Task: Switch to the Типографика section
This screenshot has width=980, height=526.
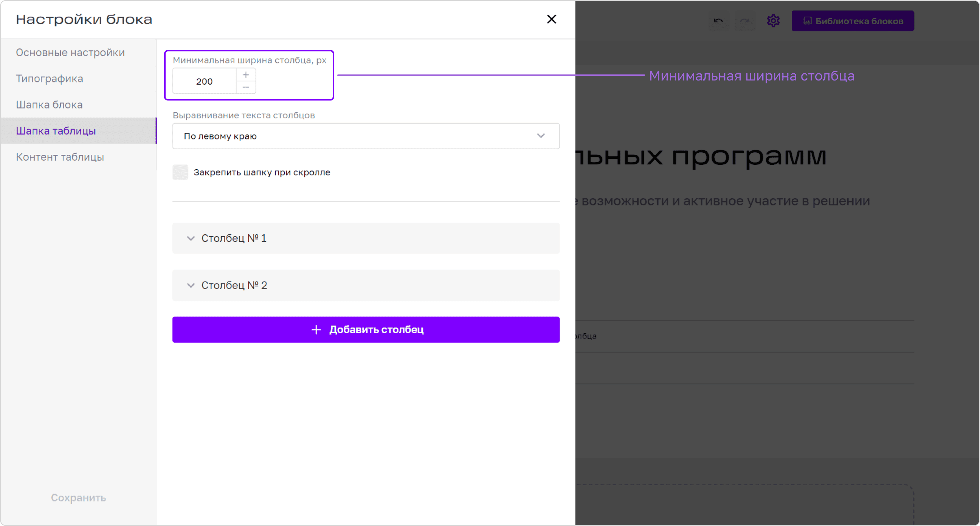Action: [x=50, y=78]
